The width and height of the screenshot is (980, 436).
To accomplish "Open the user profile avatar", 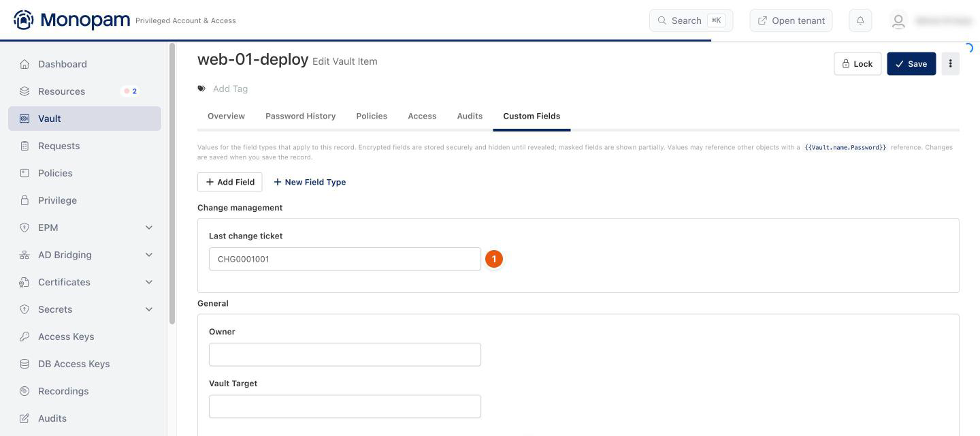I will click(898, 21).
